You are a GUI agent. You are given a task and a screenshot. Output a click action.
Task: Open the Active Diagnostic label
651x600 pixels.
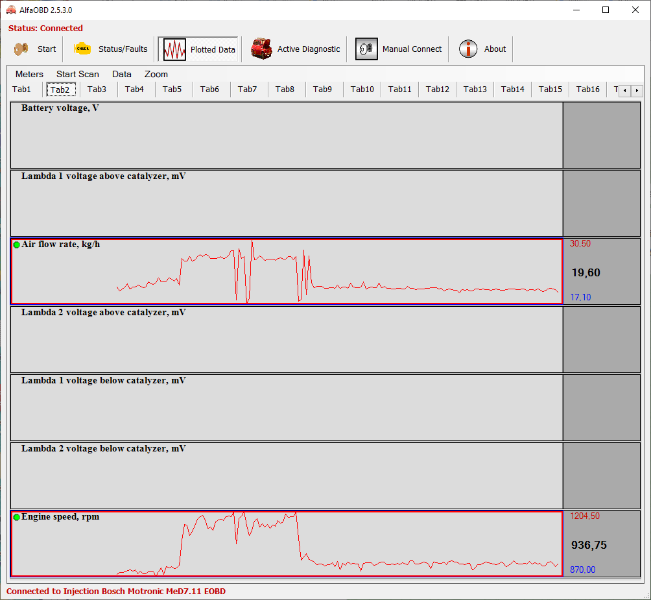pyautogui.click(x=308, y=49)
